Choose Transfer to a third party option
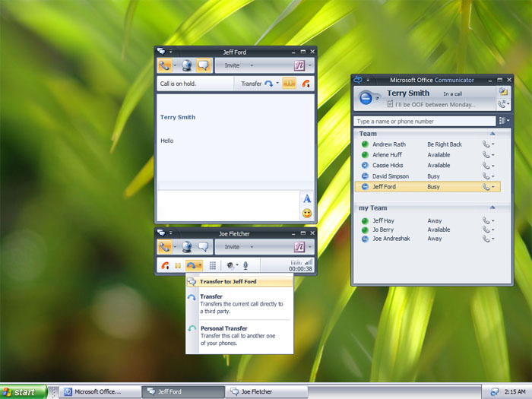 pyautogui.click(x=239, y=304)
